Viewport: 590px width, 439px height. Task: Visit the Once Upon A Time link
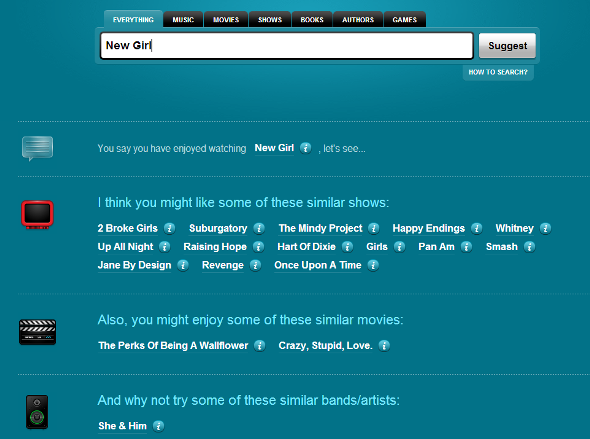(x=318, y=265)
